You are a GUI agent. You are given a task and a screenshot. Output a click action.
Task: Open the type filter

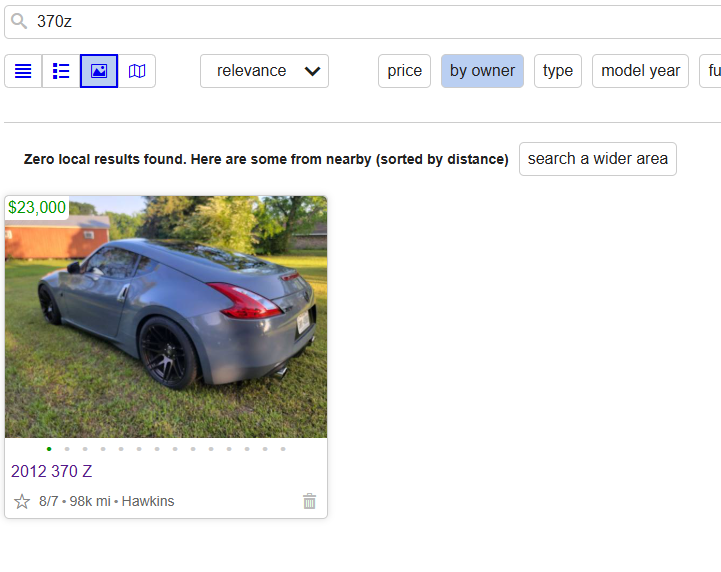pos(558,71)
